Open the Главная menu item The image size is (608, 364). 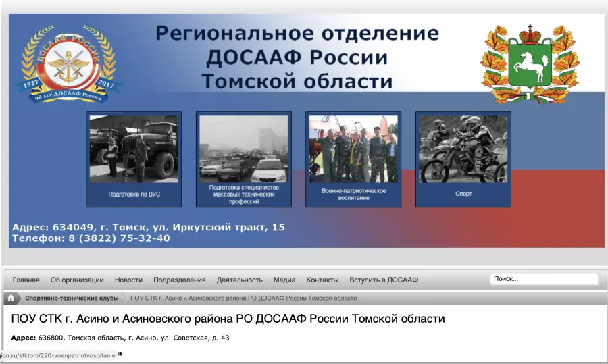point(26,280)
